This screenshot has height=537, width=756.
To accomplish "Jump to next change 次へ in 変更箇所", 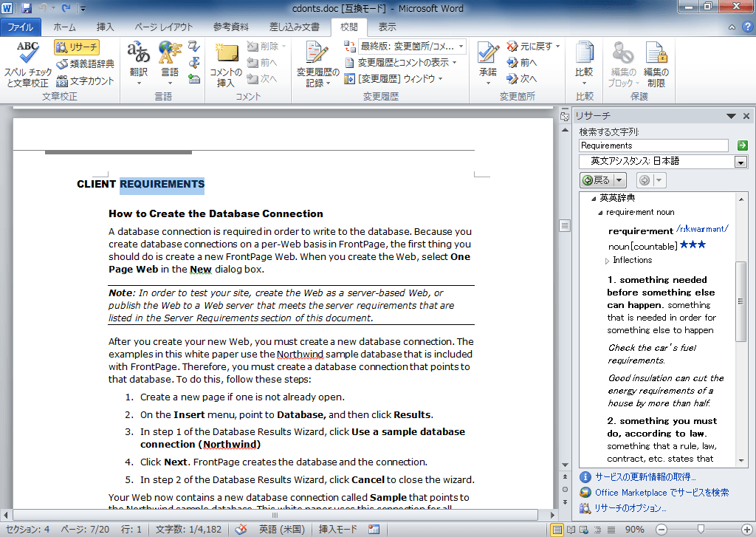I will click(x=522, y=78).
